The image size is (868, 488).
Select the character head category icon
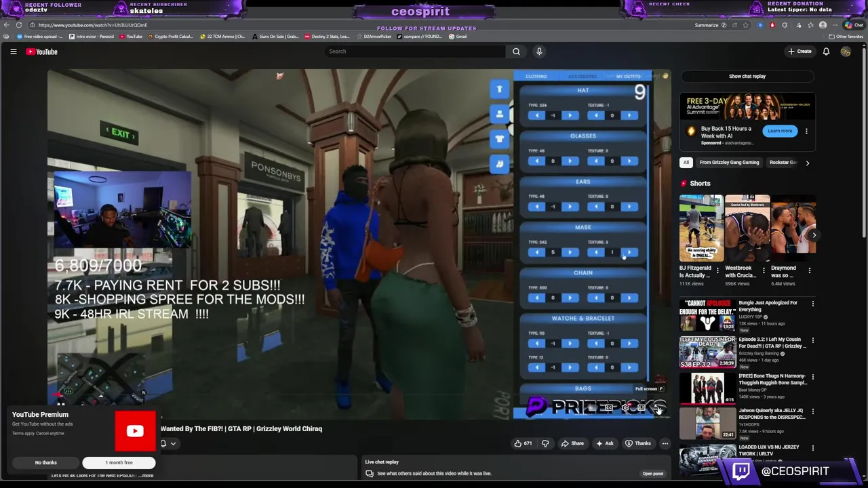pyautogui.click(x=500, y=114)
